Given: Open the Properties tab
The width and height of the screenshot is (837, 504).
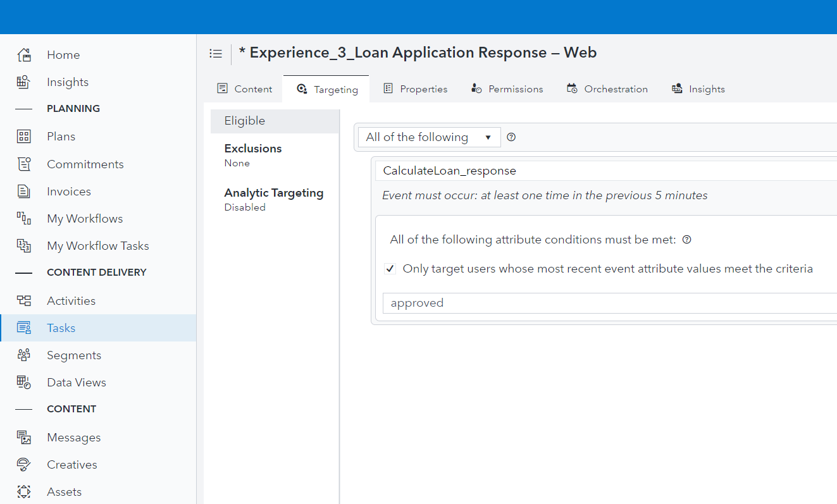Looking at the screenshot, I should pyautogui.click(x=415, y=89).
